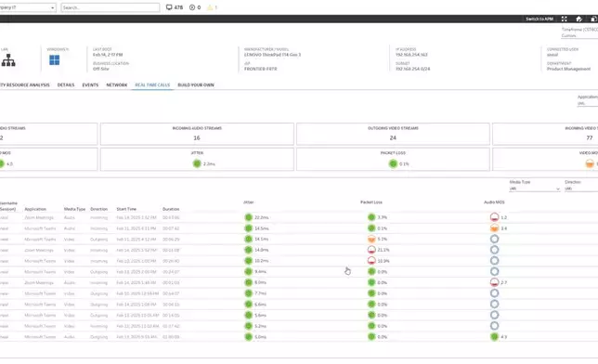The image size is (598, 364).
Task: Click the subnet value 192.168.254.0/24
Action: click(412, 69)
